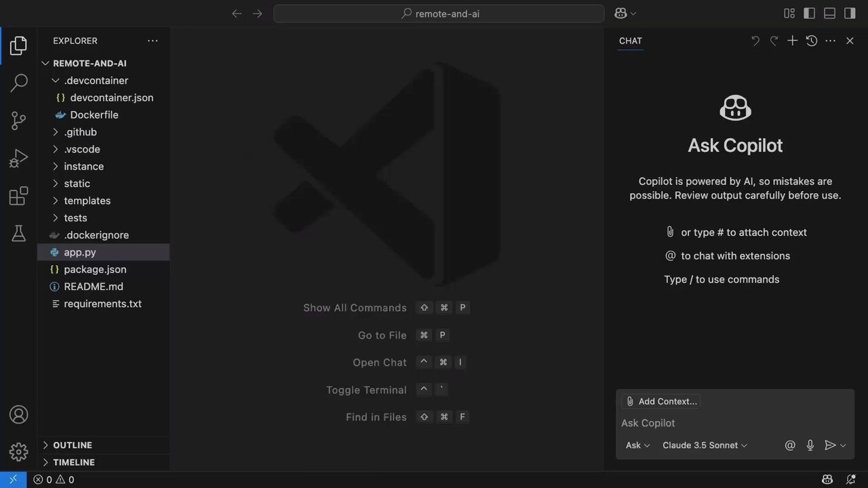Image resolution: width=868 pixels, height=488 pixels.
Task: Click the Copilot icon in title bar
Action: pyautogui.click(x=620, y=13)
